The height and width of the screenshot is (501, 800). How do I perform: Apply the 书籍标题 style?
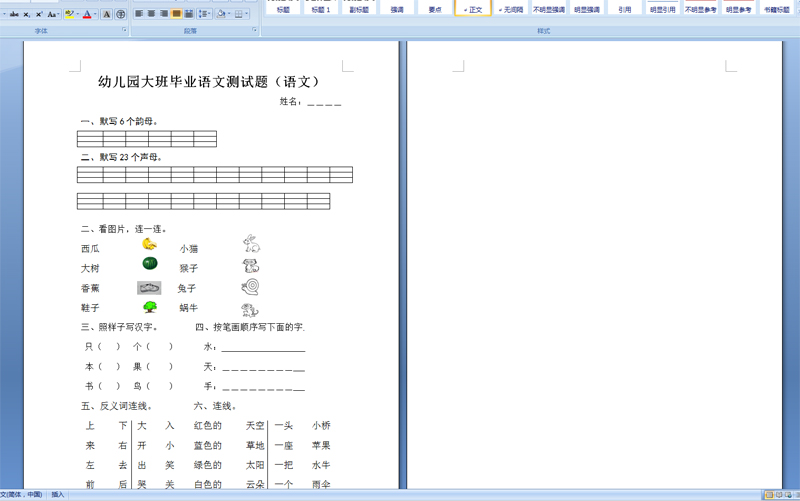[x=777, y=8]
